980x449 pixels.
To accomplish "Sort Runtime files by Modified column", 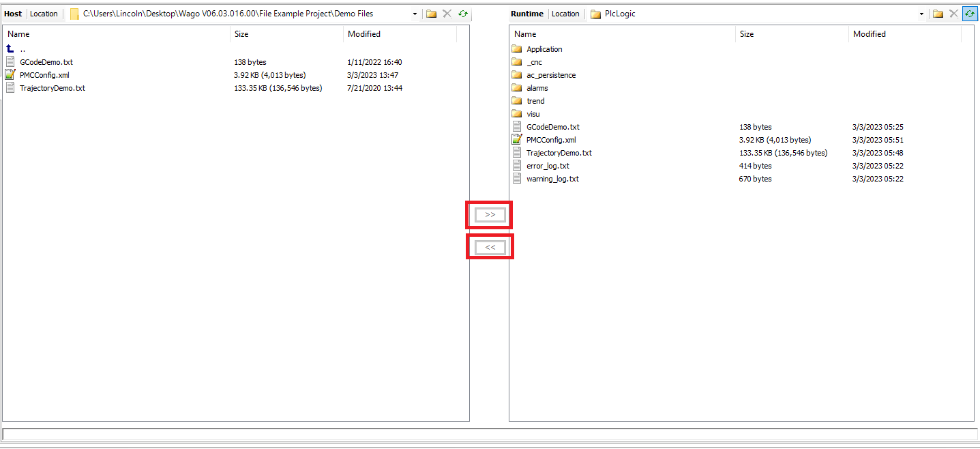I will [x=870, y=34].
